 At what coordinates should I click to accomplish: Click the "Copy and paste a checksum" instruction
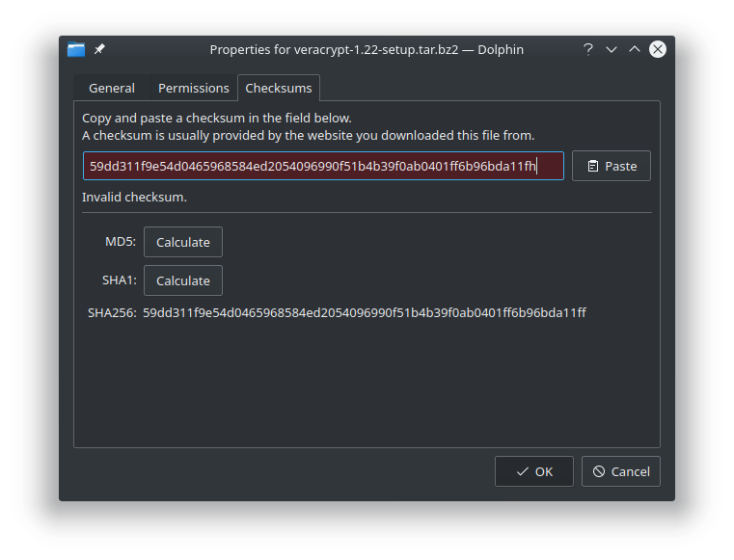pyautogui.click(x=217, y=119)
